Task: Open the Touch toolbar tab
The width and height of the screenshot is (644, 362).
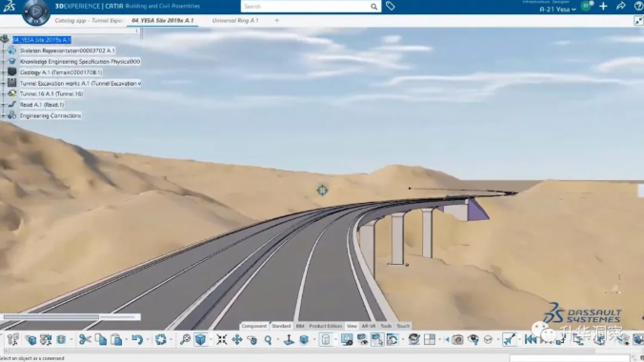Action: pos(403,326)
